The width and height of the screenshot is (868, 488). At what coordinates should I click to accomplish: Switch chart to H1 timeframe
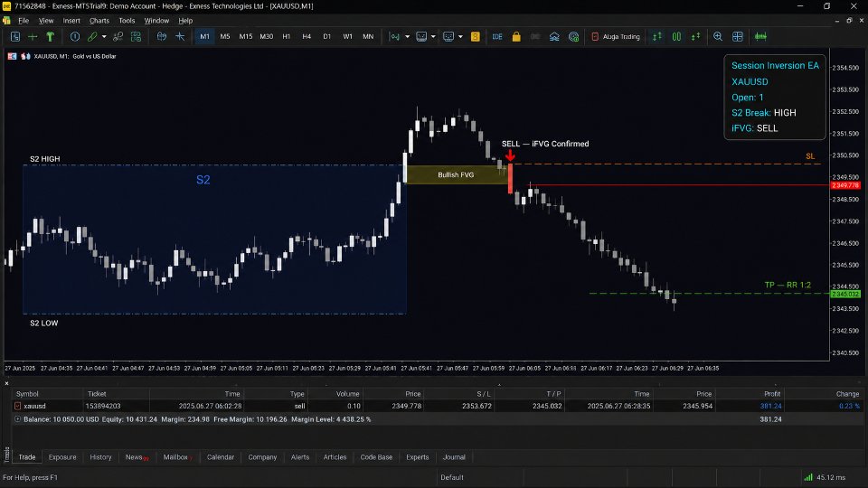coord(287,36)
